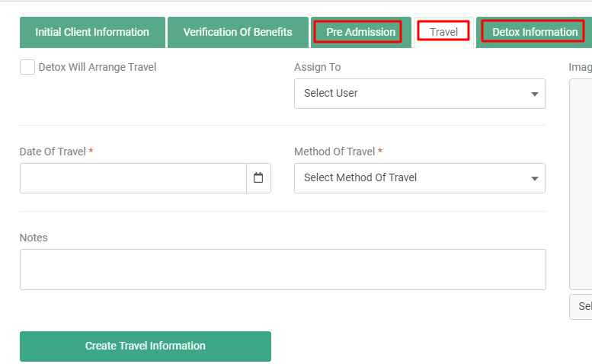Click the Date Of Travel label
The image size is (592, 364).
tap(53, 152)
